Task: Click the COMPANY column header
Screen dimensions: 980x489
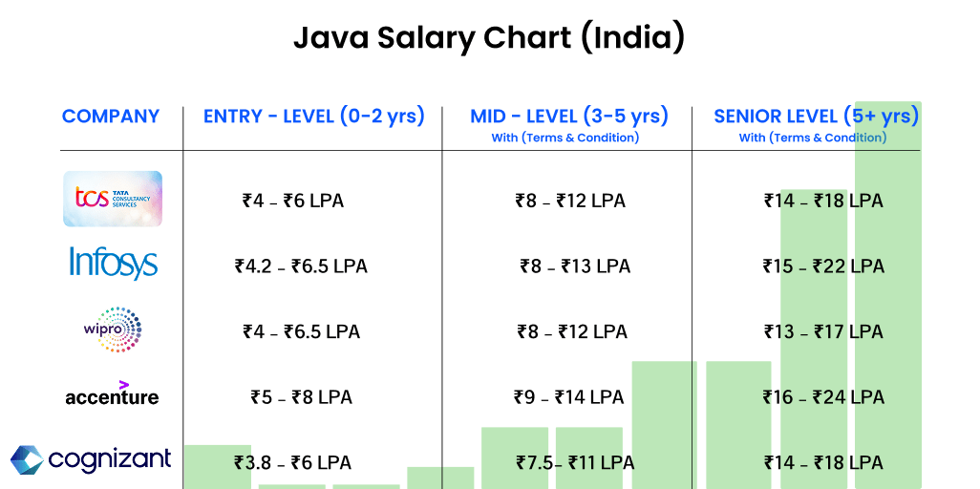Action: (111, 117)
